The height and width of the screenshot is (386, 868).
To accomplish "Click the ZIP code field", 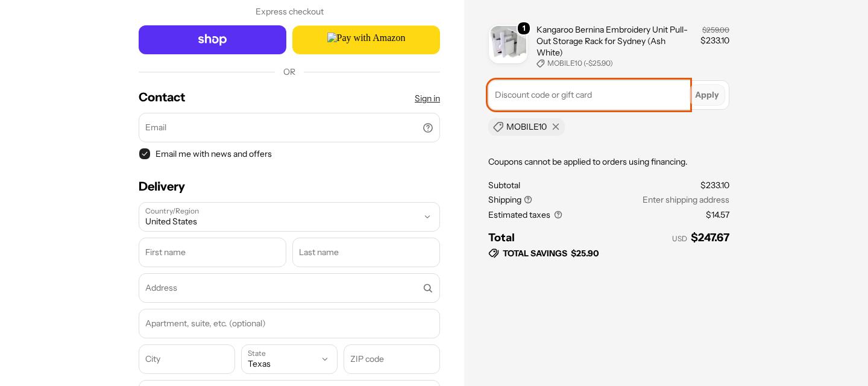I will pos(392,359).
